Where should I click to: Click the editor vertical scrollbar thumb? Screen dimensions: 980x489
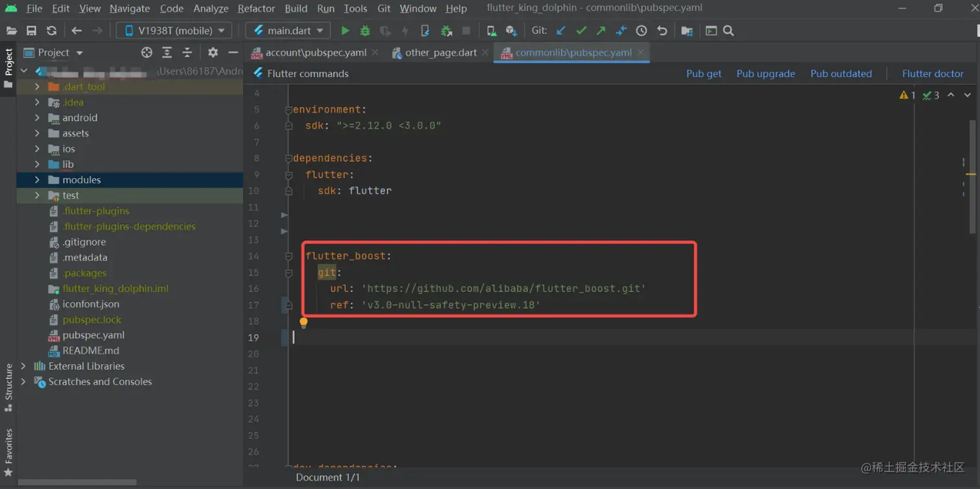(972, 176)
